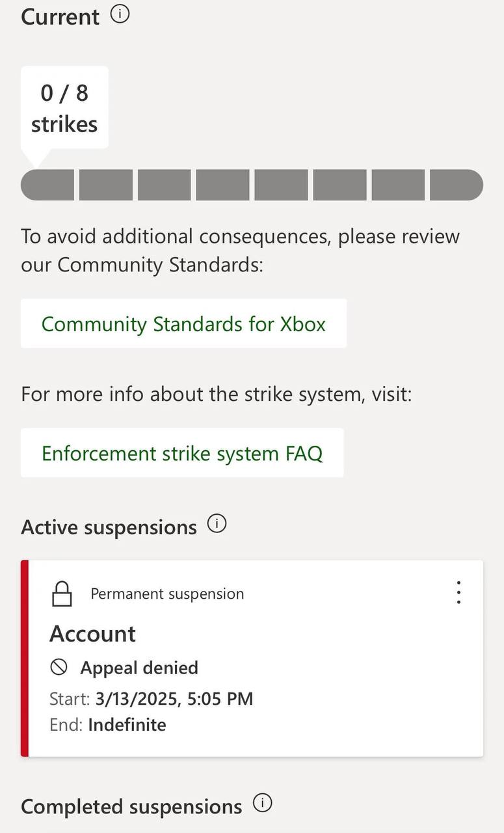This screenshot has height=833, width=504.
Task: Click the first segment of strike bar
Action: (48, 185)
